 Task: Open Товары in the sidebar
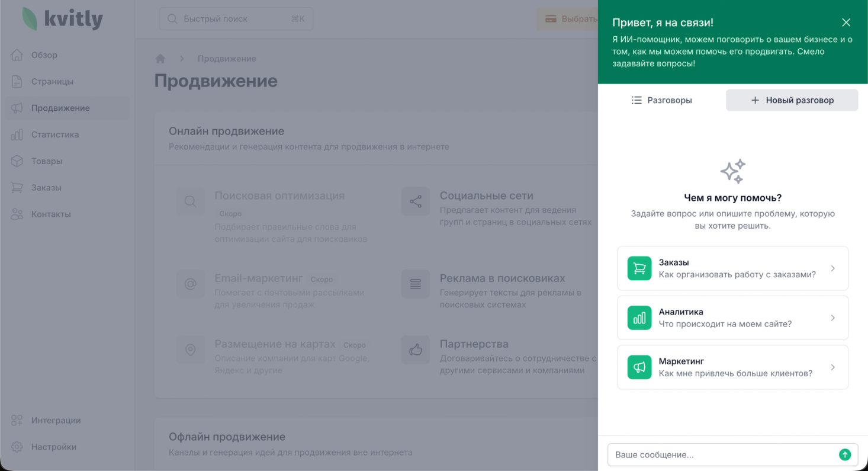tap(67, 161)
